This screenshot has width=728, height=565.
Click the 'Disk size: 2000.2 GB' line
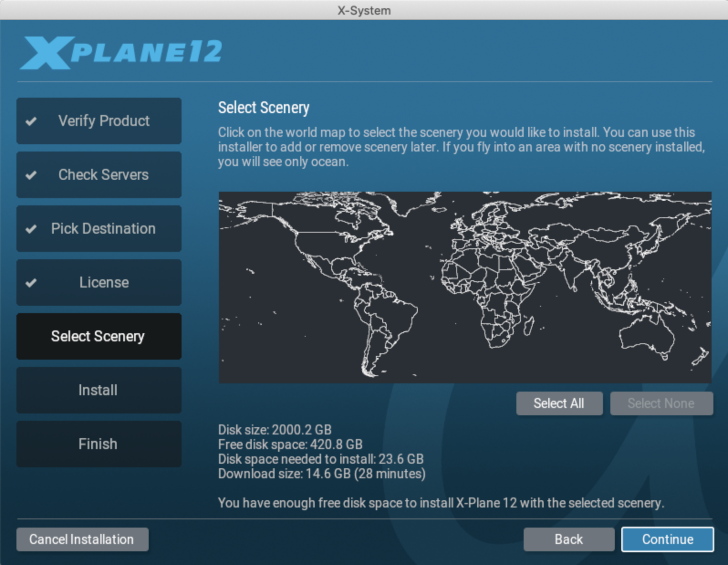(x=275, y=430)
